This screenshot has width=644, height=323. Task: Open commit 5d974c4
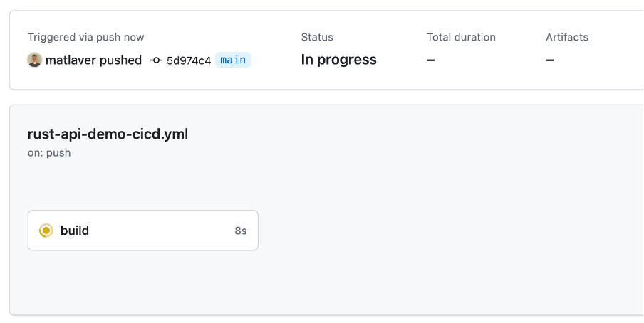[189, 60]
